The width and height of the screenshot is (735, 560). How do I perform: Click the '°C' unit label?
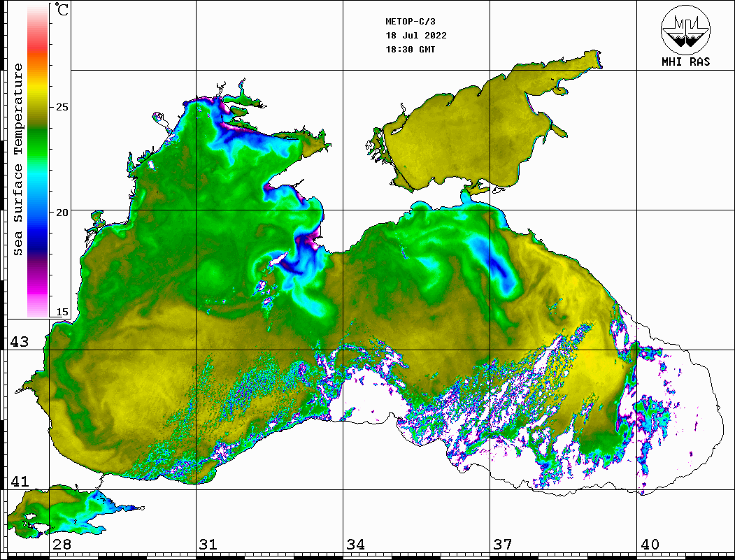(x=62, y=9)
